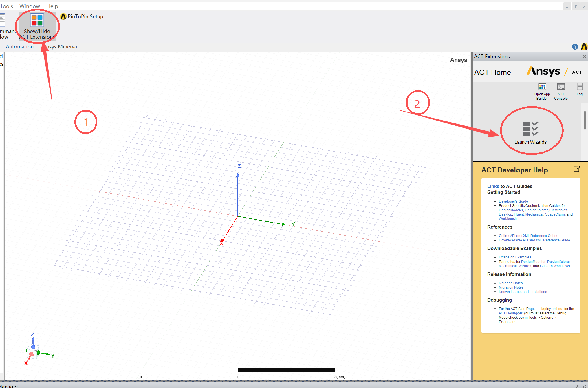588x388 pixels.
Task: Open Downloadable API and XML Reference Guide
Action: point(534,240)
